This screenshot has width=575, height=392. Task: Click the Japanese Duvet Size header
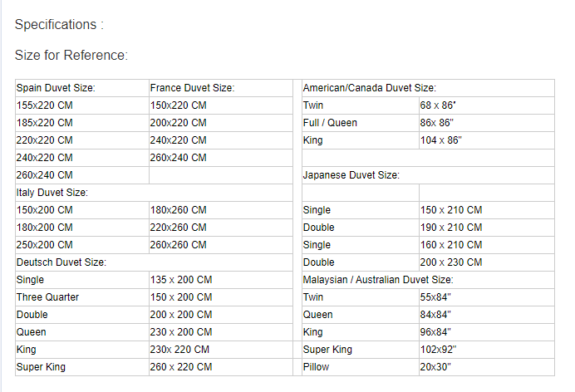coord(351,175)
